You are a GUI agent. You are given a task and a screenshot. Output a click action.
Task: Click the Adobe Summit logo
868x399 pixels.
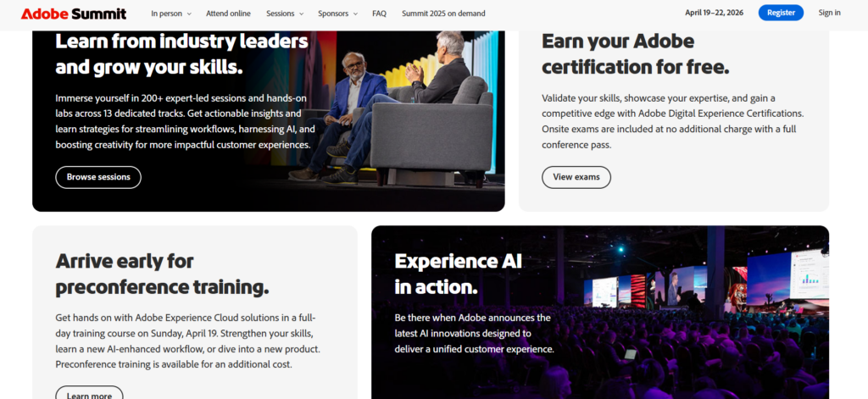tap(74, 14)
